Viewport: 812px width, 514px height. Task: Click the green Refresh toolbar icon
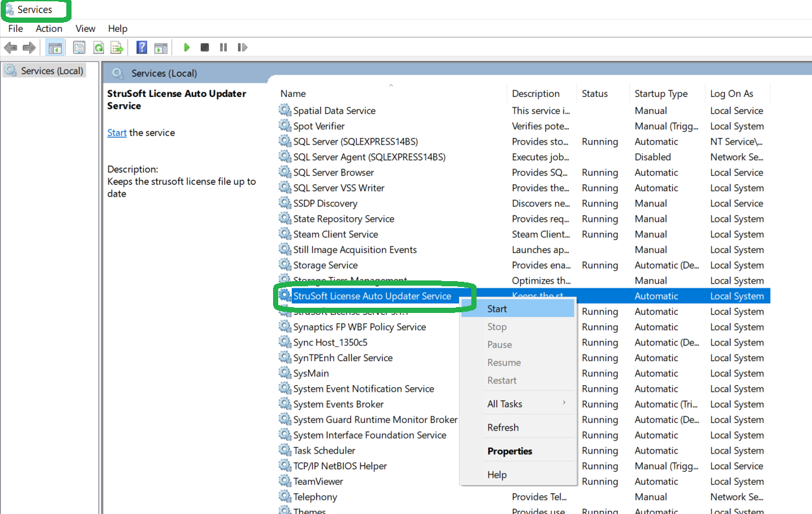click(x=98, y=47)
